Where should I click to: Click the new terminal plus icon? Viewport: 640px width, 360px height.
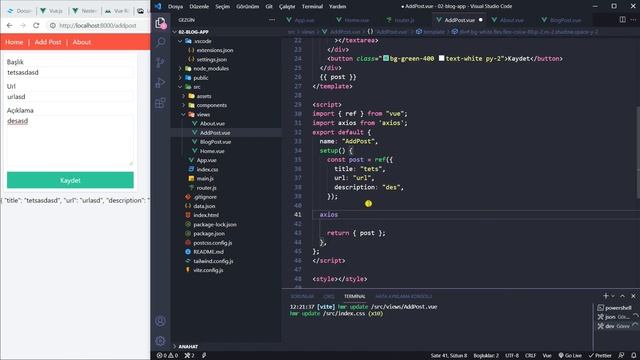coord(606,296)
